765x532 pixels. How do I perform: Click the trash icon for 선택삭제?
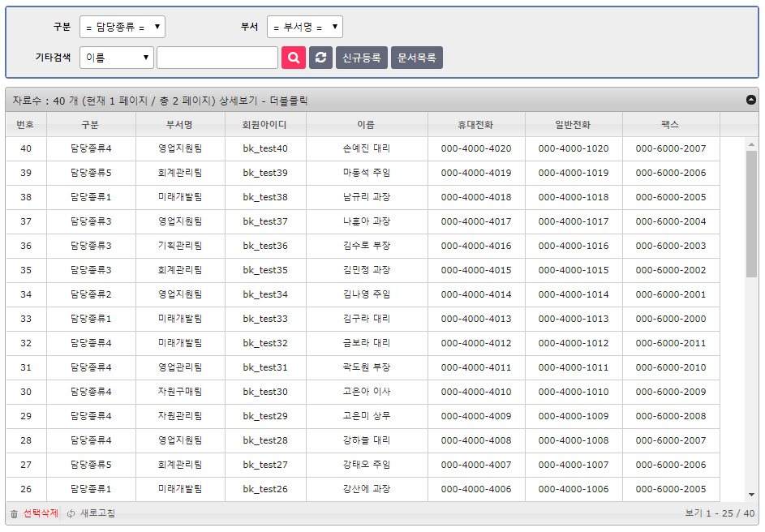click(x=14, y=514)
